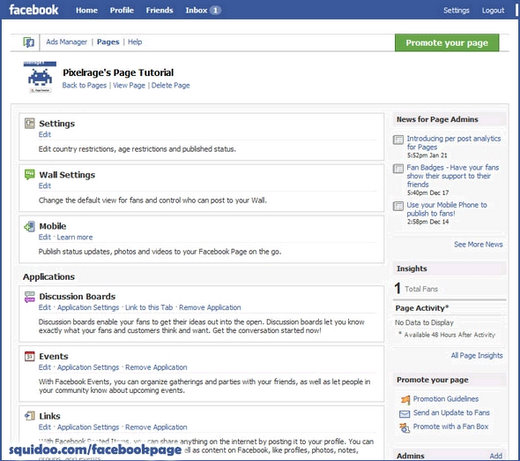Open Friends from the top navigation

(159, 10)
